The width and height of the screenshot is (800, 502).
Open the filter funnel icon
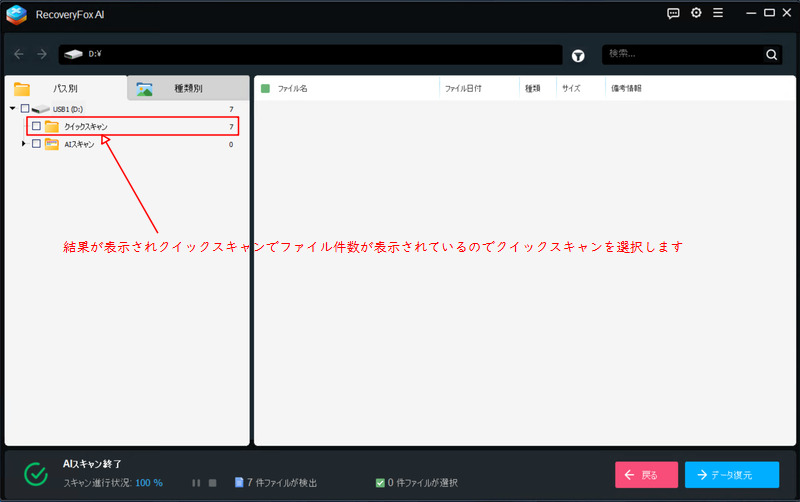578,55
